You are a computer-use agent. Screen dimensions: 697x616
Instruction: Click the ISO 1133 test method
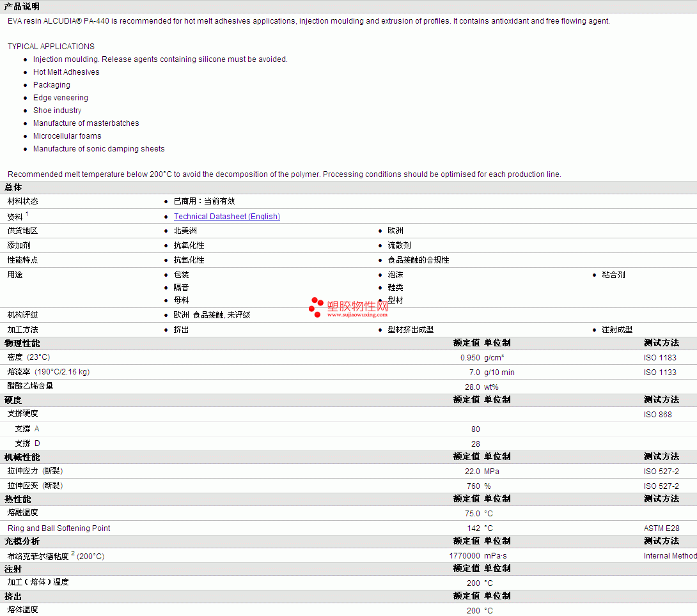pos(660,372)
